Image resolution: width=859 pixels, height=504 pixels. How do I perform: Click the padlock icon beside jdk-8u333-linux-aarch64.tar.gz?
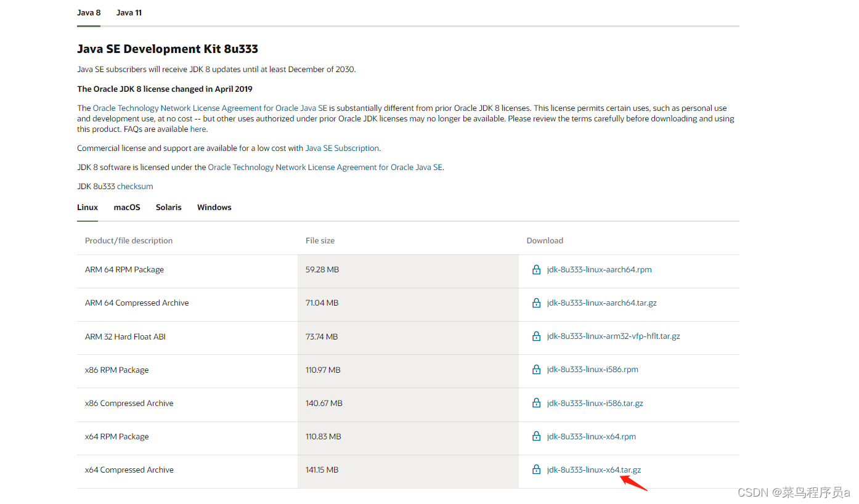click(535, 303)
